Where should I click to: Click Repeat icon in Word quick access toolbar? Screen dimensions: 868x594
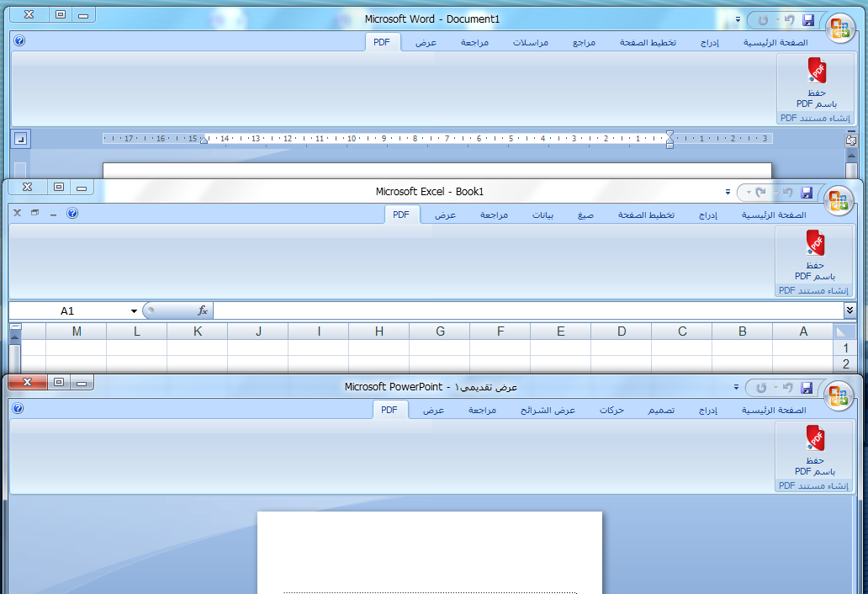pyautogui.click(x=764, y=20)
